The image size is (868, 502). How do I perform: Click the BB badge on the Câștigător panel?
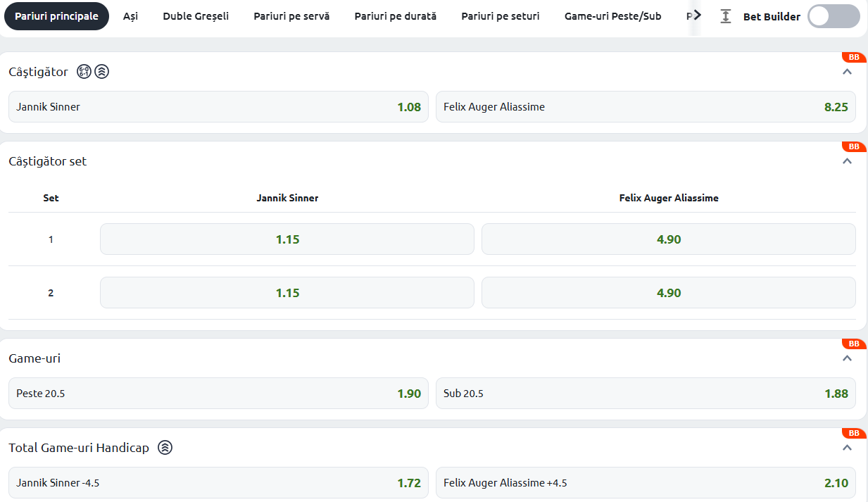[853, 57]
